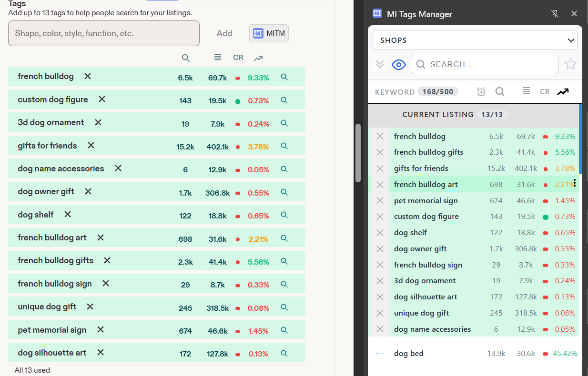Remove the dog shelf tag in the listing
The height and width of the screenshot is (376, 588).
click(x=68, y=214)
